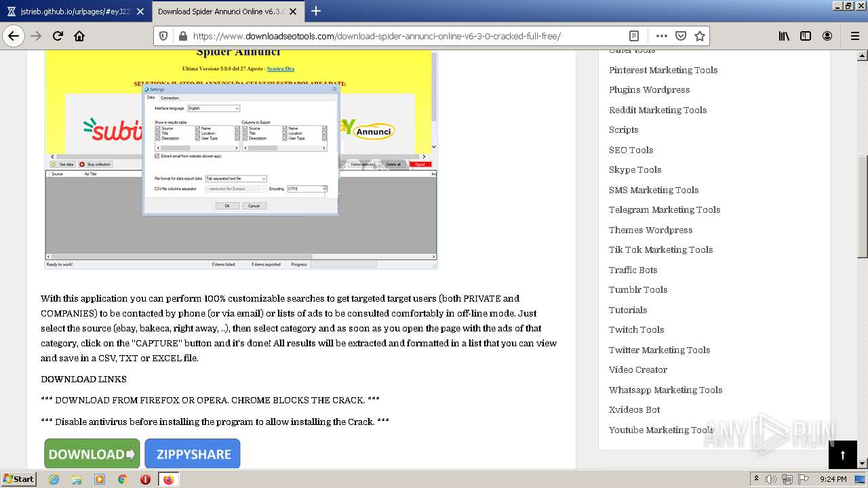The image size is (868, 488).
Task: Click the Spider Annunci settings screenshot image
Action: [x=241, y=159]
